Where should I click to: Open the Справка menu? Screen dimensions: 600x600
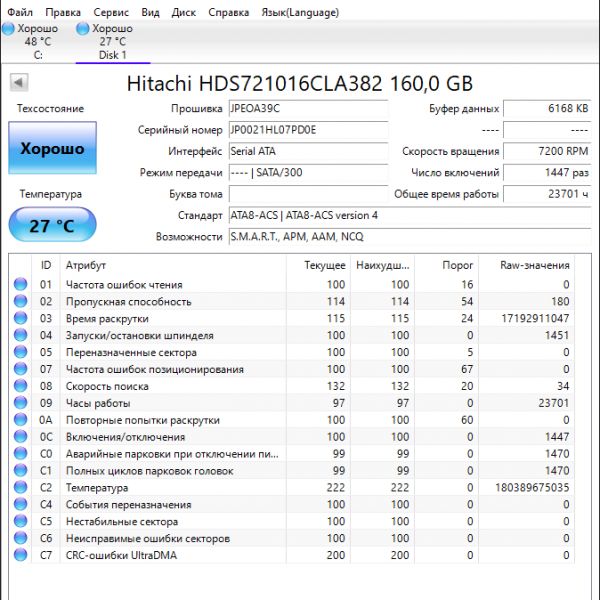tap(228, 12)
